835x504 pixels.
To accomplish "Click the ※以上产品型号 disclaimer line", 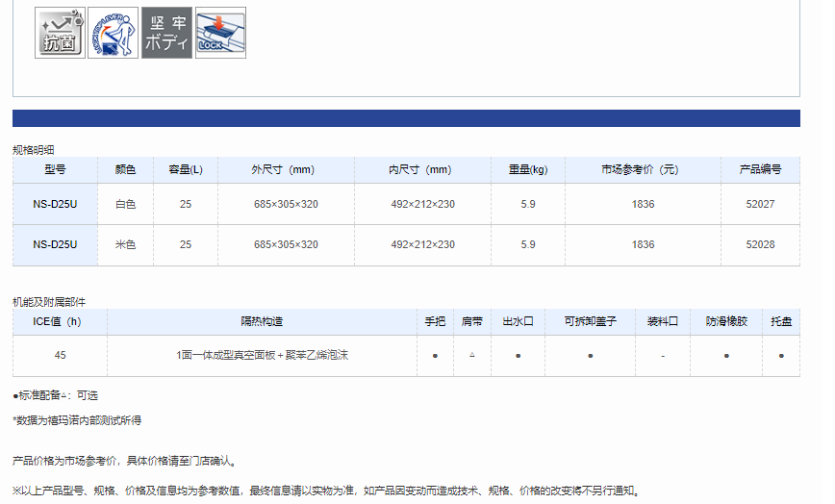I will [x=326, y=491].
